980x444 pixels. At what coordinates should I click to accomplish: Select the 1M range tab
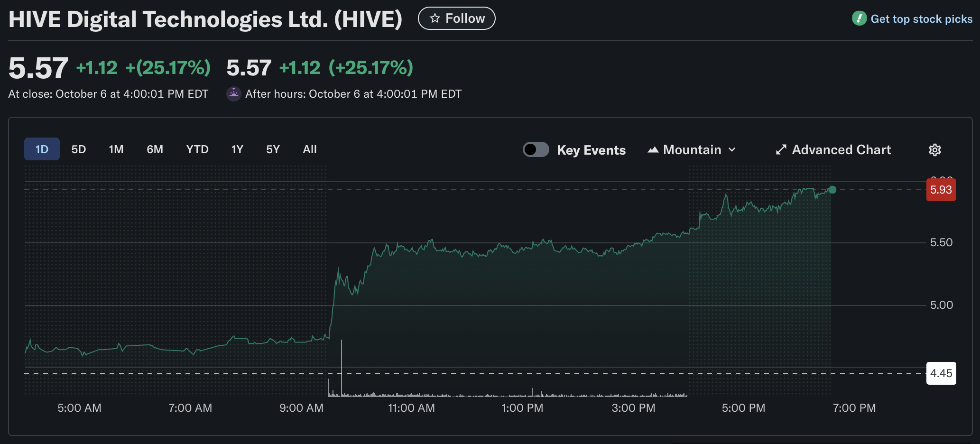click(x=116, y=149)
